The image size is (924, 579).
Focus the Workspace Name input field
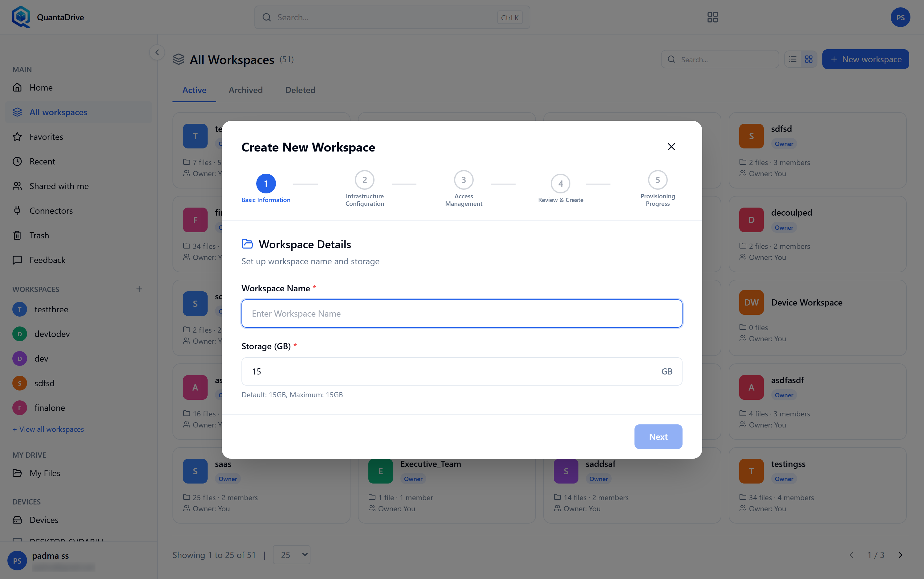[x=461, y=314]
